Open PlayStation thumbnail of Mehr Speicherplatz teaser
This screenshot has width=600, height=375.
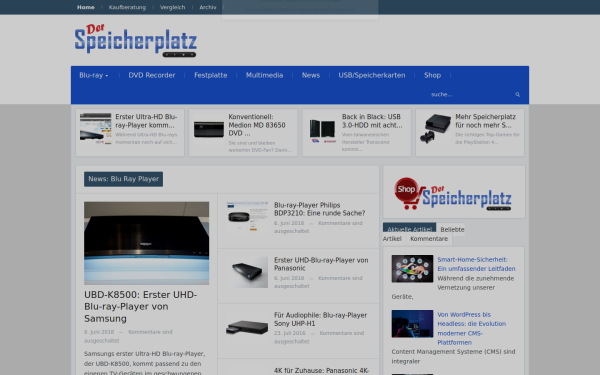tap(435, 128)
